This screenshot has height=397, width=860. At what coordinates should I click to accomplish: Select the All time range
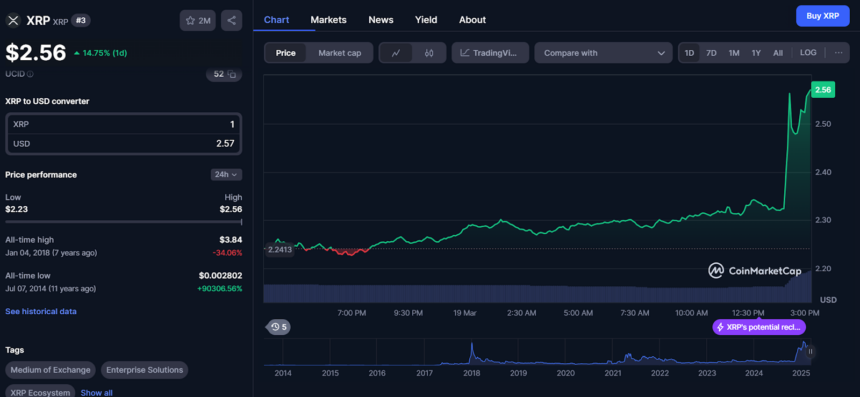[778, 53]
